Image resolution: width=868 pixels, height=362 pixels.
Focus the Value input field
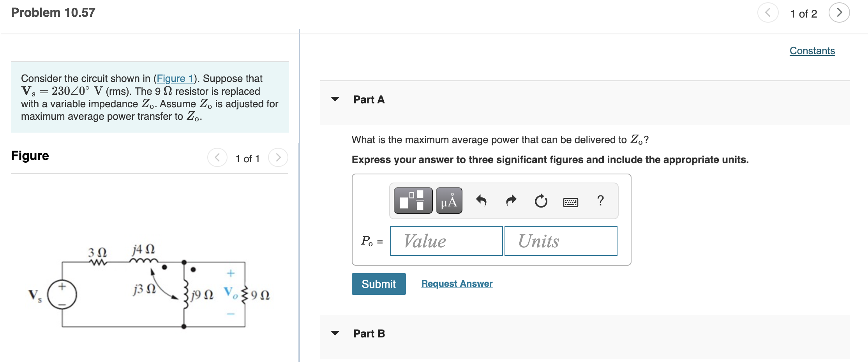click(x=446, y=241)
